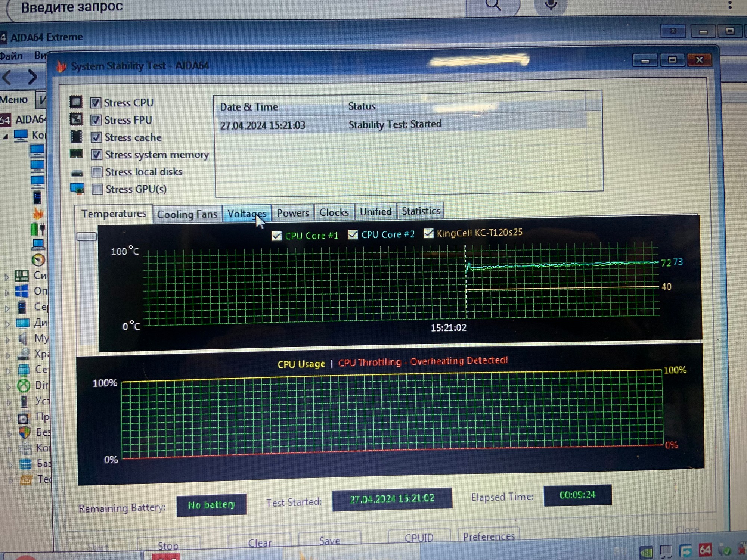
Task: Open the Voltages tab
Action: click(247, 214)
